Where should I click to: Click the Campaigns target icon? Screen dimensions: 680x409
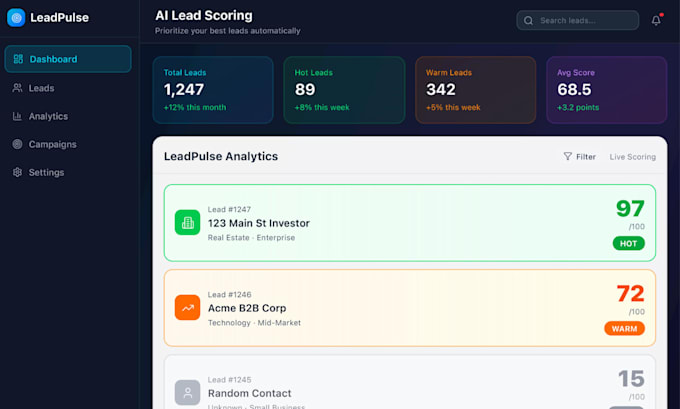point(17,144)
